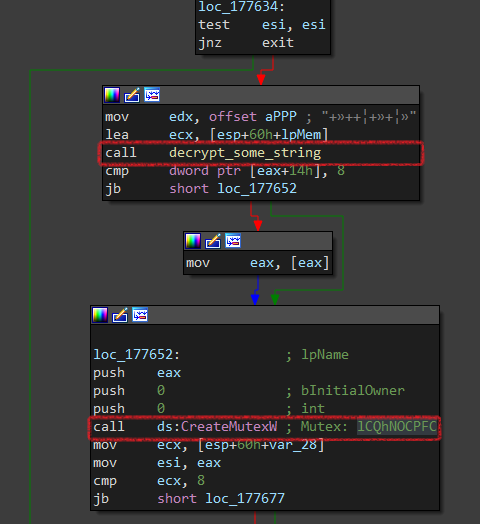Click the CreateMutexW import name
480x524 pixels.
[x=229, y=426]
